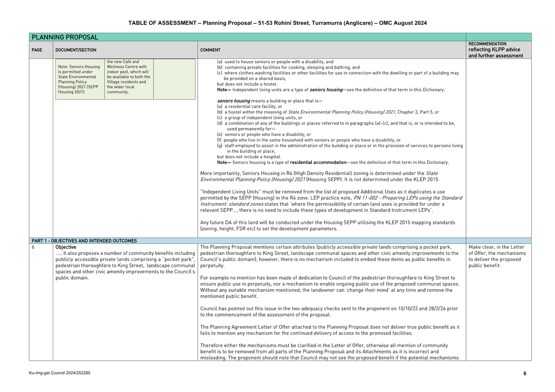The height and width of the screenshot is (392, 555).
Task: Select the "Note: Seniors Housing is permitted" cell
Action: 80,79
